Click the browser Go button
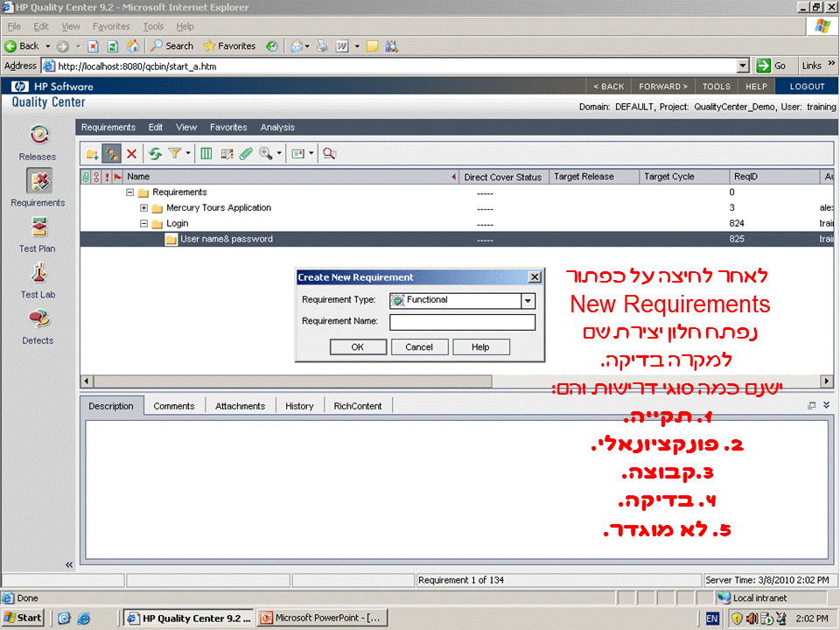This screenshot has height=630, width=840. coord(772,66)
